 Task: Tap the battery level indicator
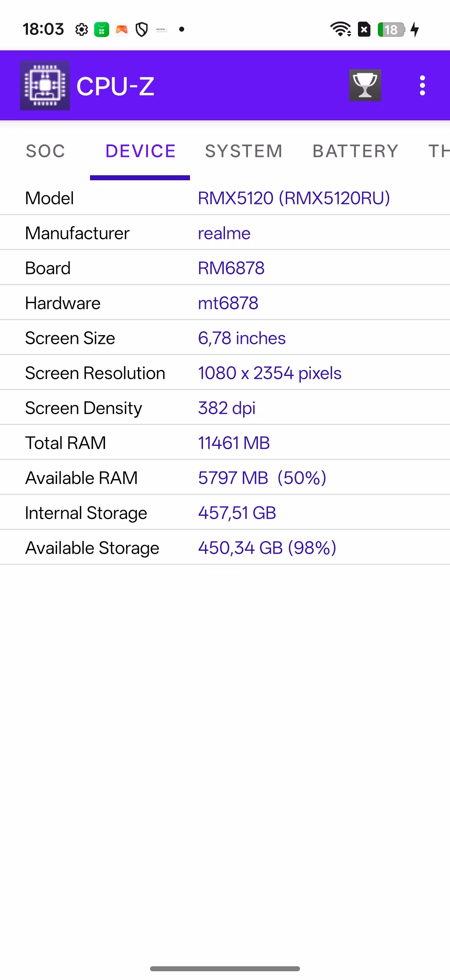click(x=391, y=30)
